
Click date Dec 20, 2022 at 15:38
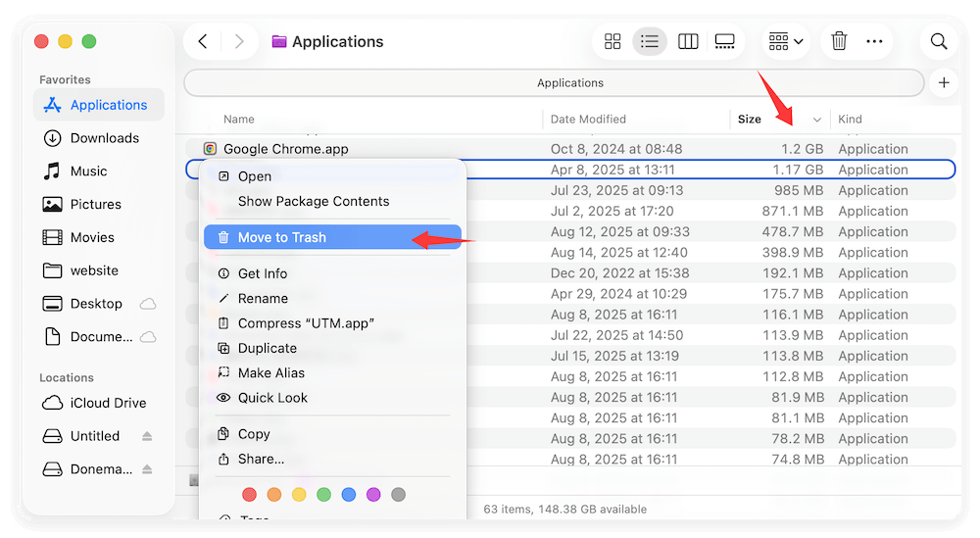click(x=620, y=273)
